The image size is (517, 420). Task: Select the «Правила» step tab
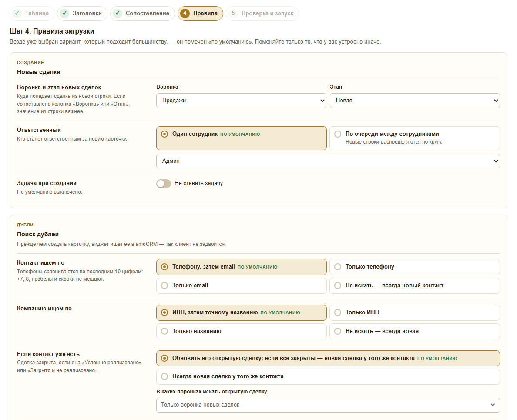201,13
